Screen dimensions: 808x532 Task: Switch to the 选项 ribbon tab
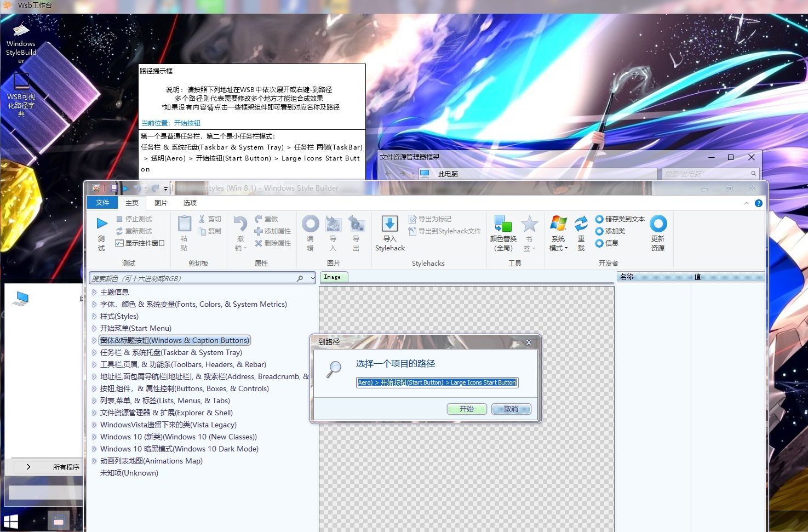pos(190,203)
